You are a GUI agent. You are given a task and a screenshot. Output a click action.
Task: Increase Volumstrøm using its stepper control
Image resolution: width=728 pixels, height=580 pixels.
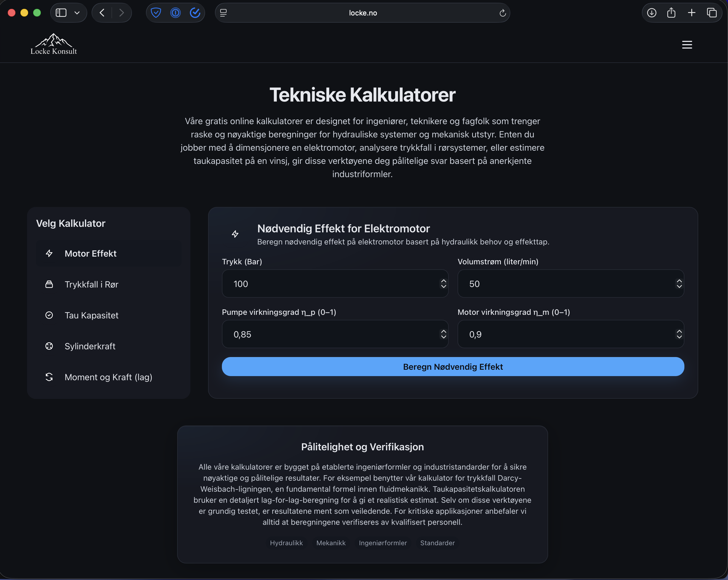click(x=679, y=281)
